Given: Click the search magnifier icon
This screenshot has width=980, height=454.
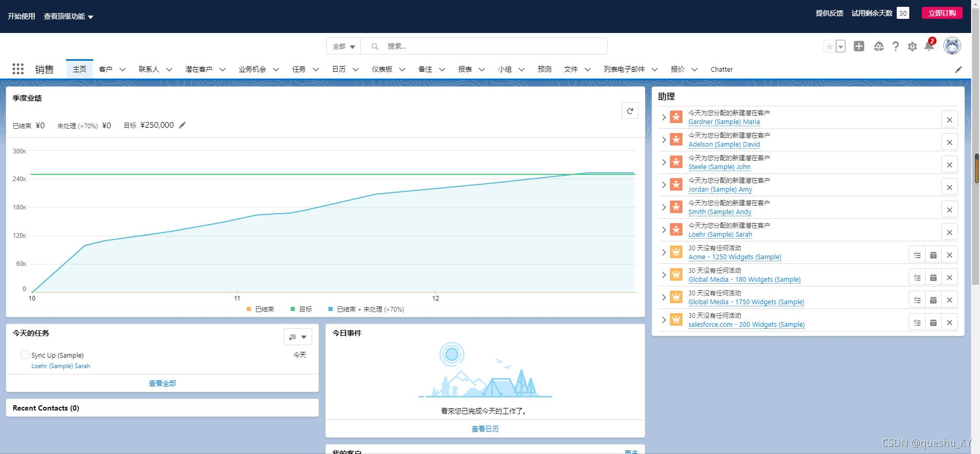Looking at the screenshot, I should (375, 46).
